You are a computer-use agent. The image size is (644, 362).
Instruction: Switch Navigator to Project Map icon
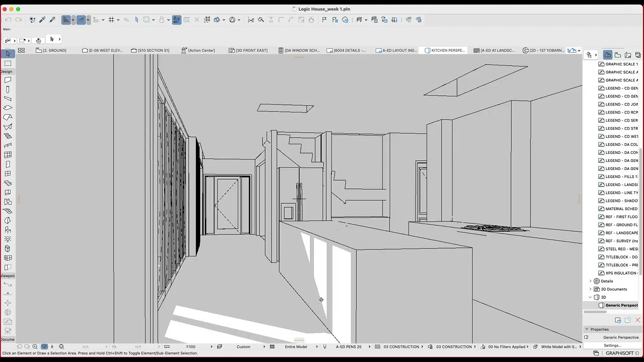(x=608, y=55)
